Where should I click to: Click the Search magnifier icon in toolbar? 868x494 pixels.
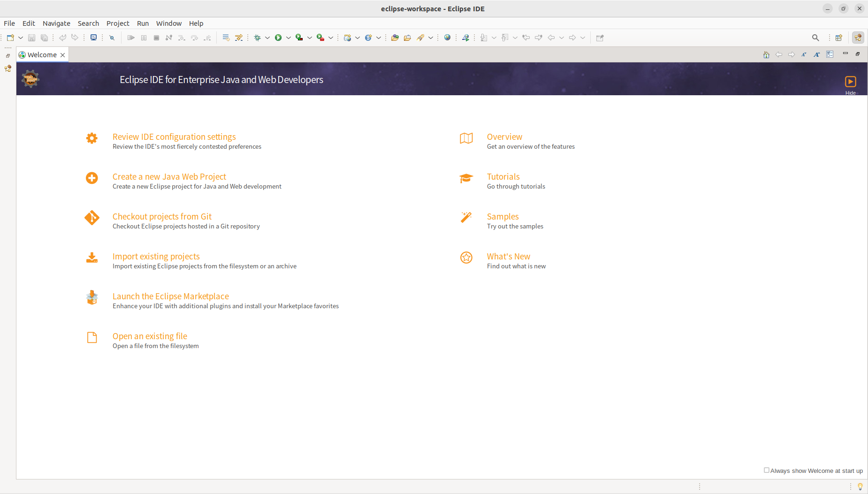pyautogui.click(x=815, y=38)
